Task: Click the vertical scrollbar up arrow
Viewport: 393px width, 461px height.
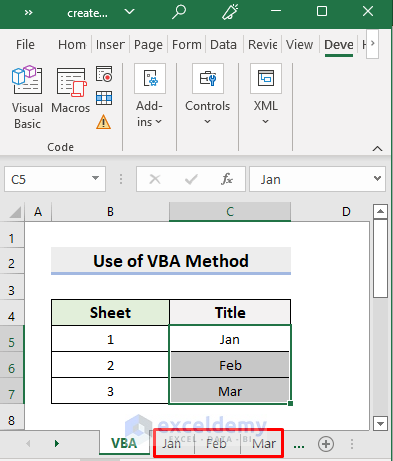Action: tap(380, 211)
